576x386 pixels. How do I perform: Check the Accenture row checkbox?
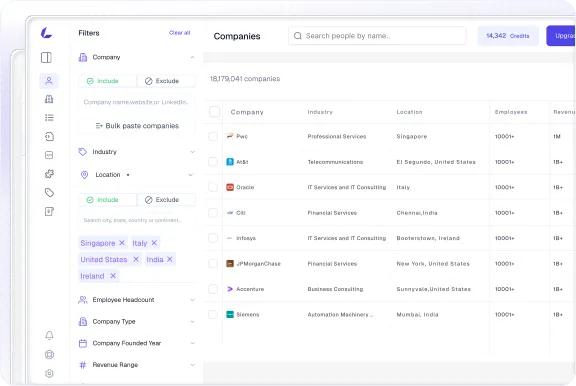point(213,289)
